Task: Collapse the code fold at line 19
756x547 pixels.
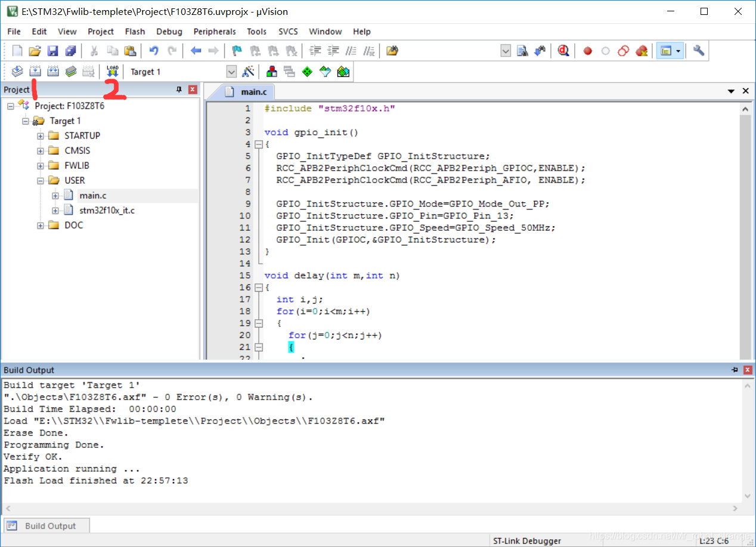Action: 258,323
